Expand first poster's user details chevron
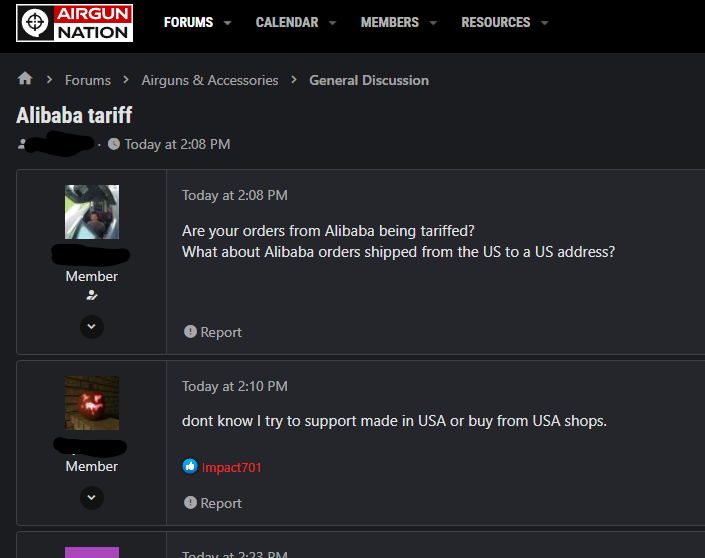 (92, 326)
